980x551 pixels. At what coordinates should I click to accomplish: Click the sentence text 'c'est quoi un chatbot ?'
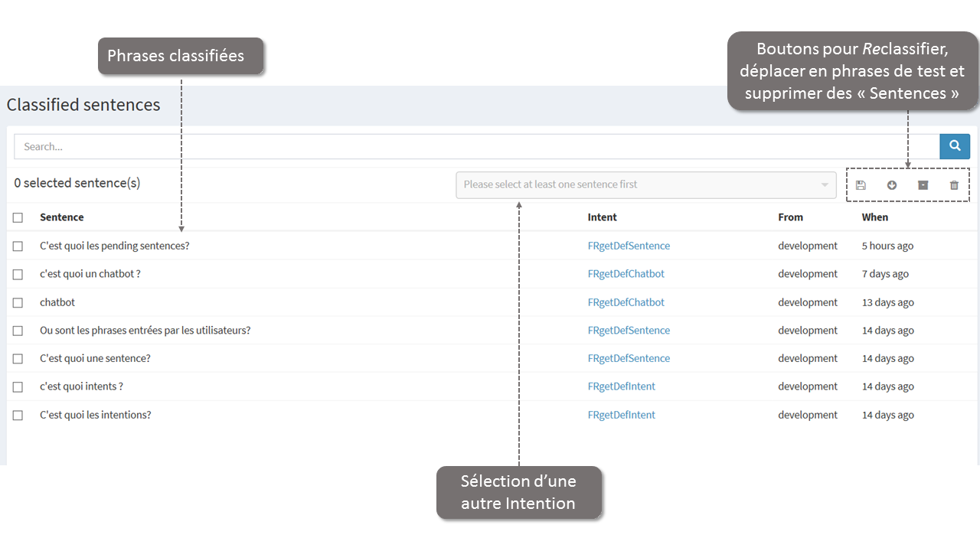(x=90, y=274)
